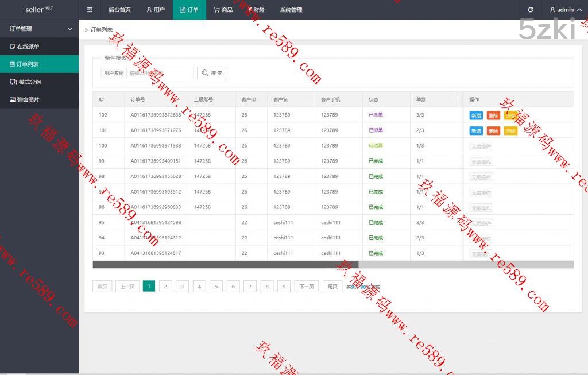
Task: Click the 下一页 pagination button
Action: click(307, 286)
